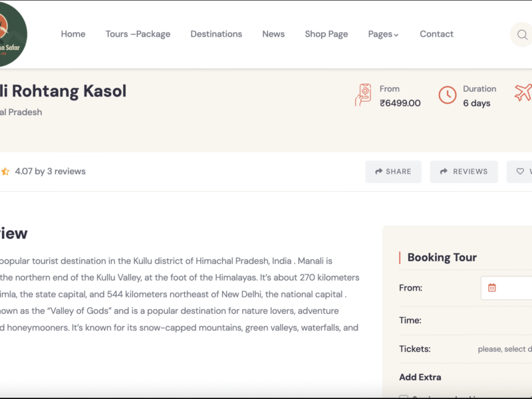The width and height of the screenshot is (532, 399).
Task: Navigate to Shop Page
Action: pos(326,34)
